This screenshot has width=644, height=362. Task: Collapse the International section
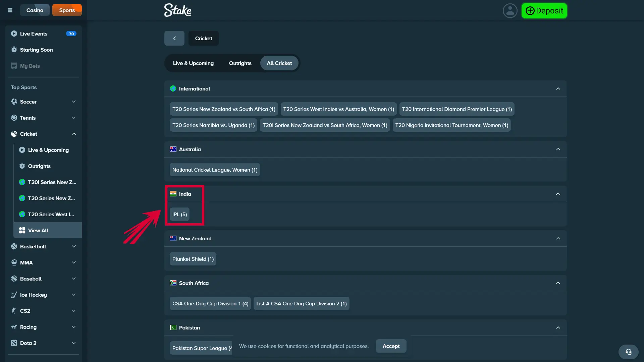558,88
